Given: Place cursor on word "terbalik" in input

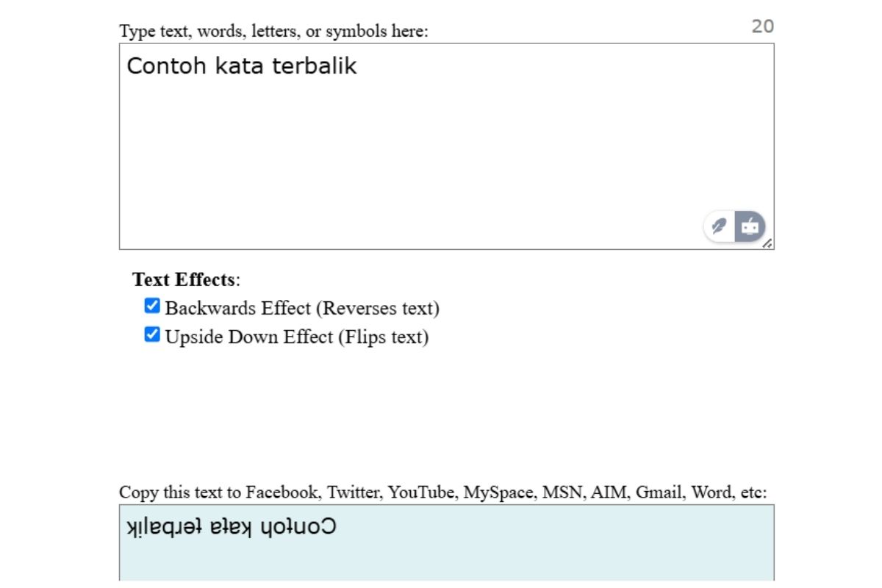Looking at the screenshot, I should coord(314,66).
